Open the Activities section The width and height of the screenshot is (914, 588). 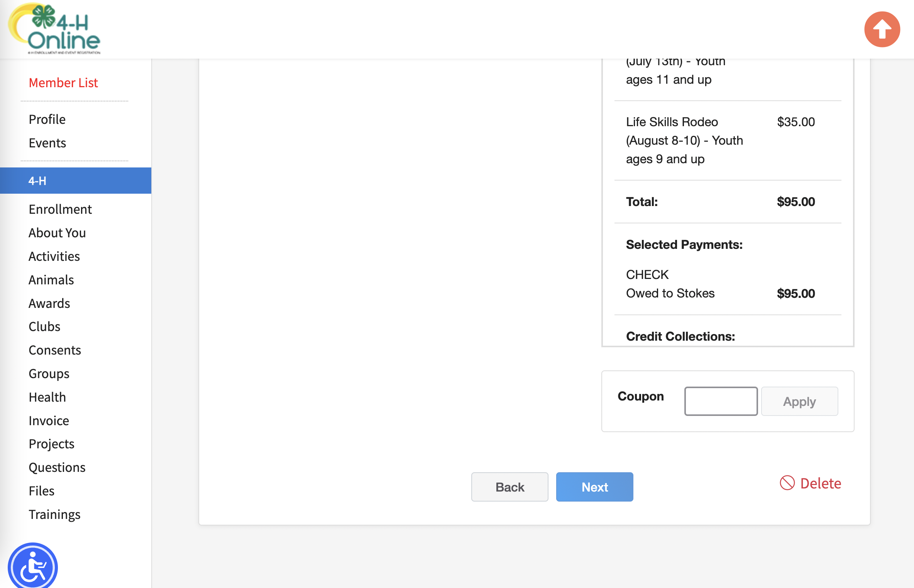pyautogui.click(x=54, y=256)
